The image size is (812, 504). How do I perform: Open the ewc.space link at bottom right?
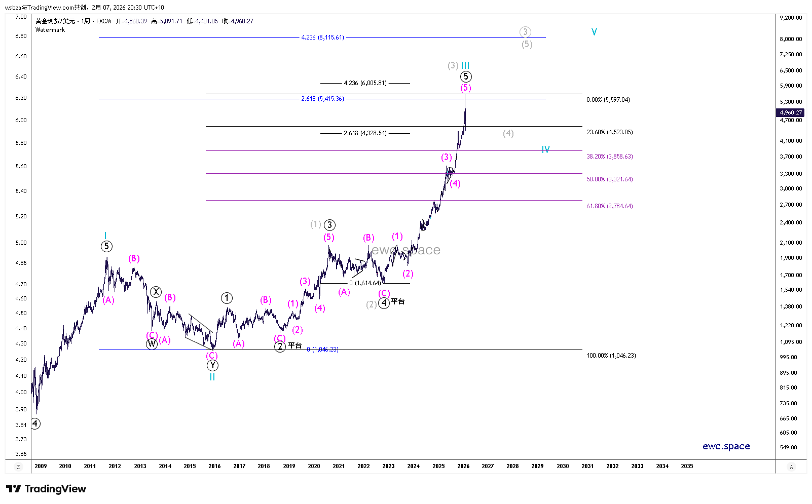[726, 446]
